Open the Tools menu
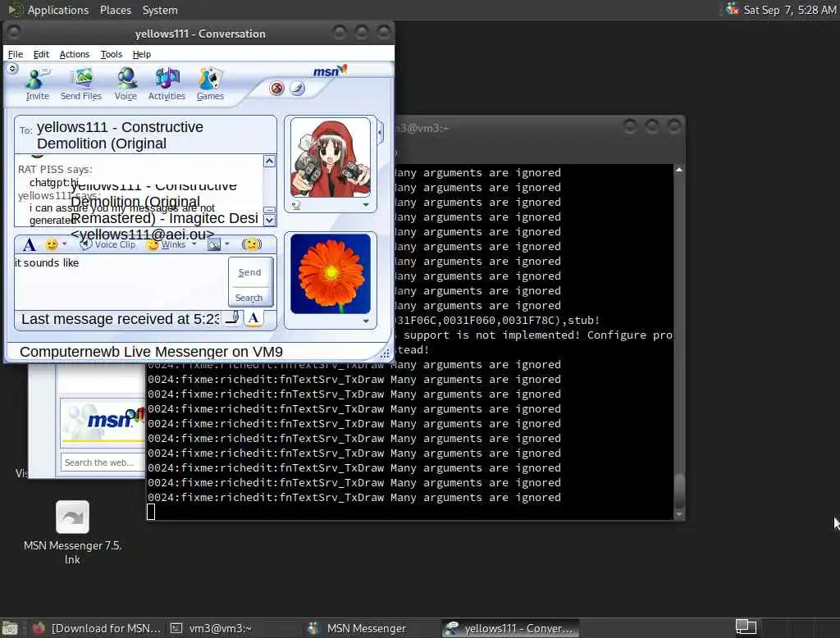840x638 pixels. tap(111, 54)
